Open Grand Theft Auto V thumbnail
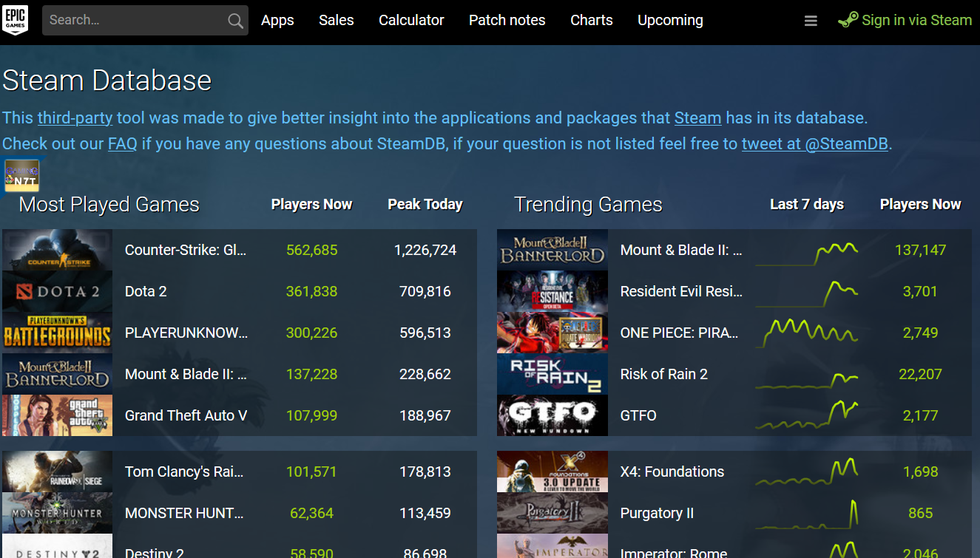Viewport: 980px width, 558px height. click(x=58, y=415)
